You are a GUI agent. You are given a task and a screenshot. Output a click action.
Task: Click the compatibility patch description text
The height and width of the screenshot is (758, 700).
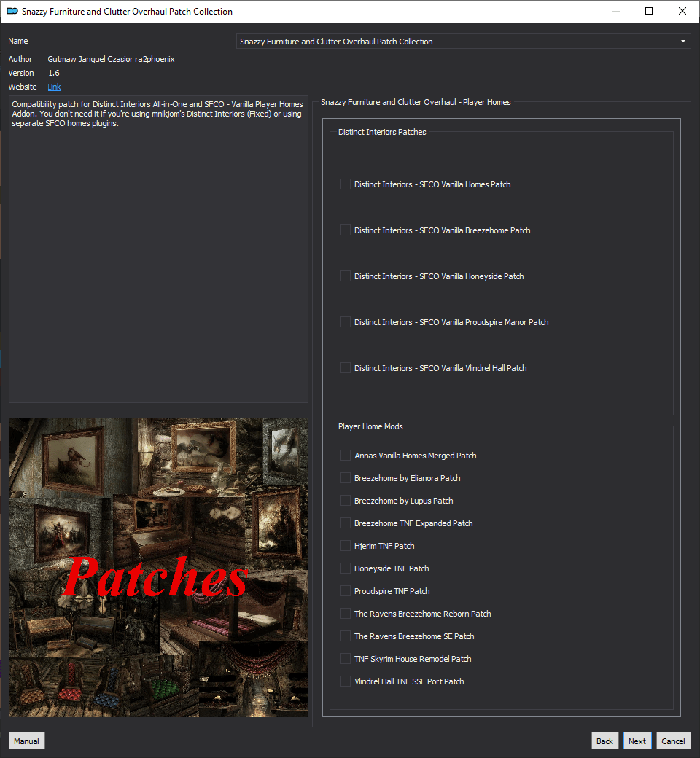157,114
